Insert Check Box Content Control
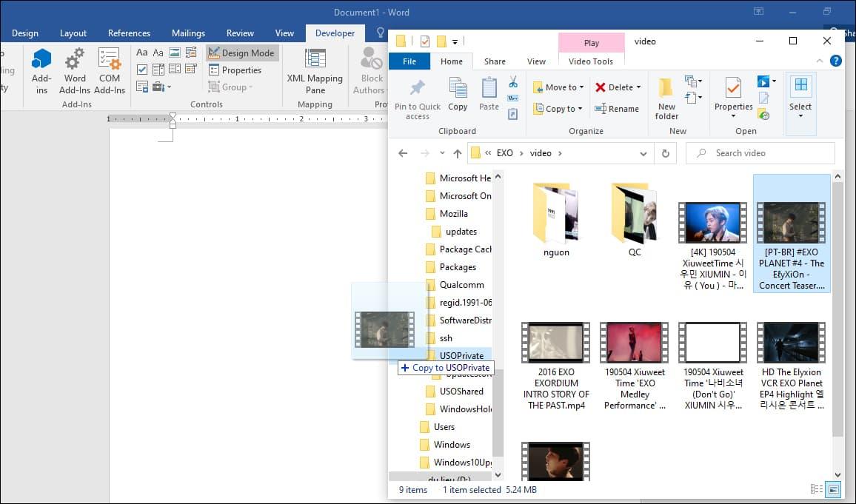 (x=142, y=70)
